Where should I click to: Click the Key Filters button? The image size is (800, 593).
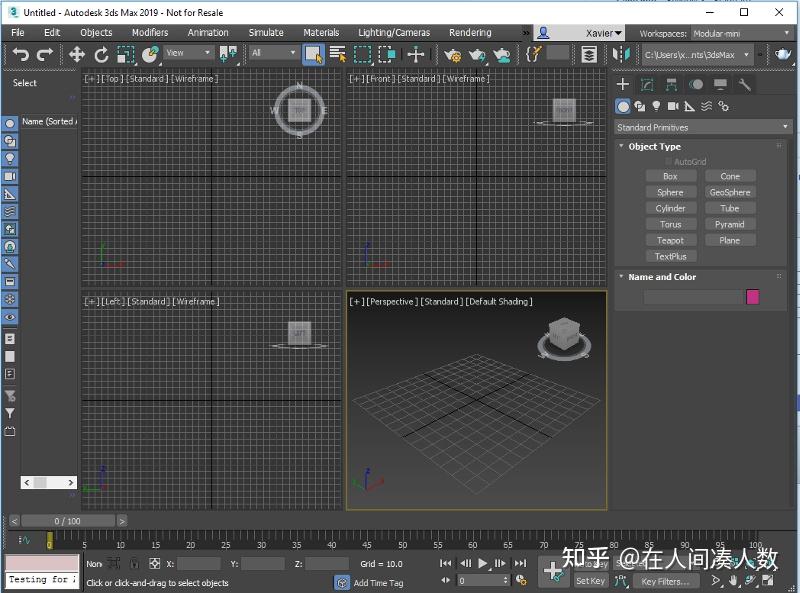[665, 581]
